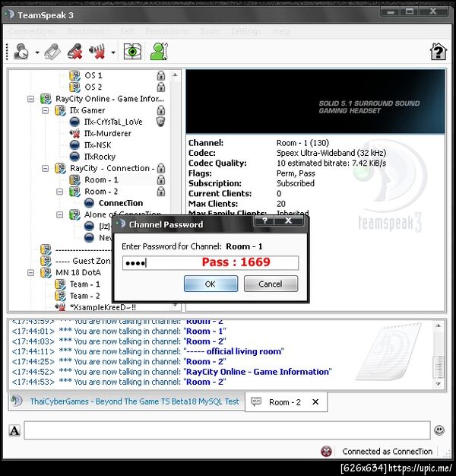Collapse the Room - 2 channel node
Screen dimensions: 456x476
(x=60, y=192)
